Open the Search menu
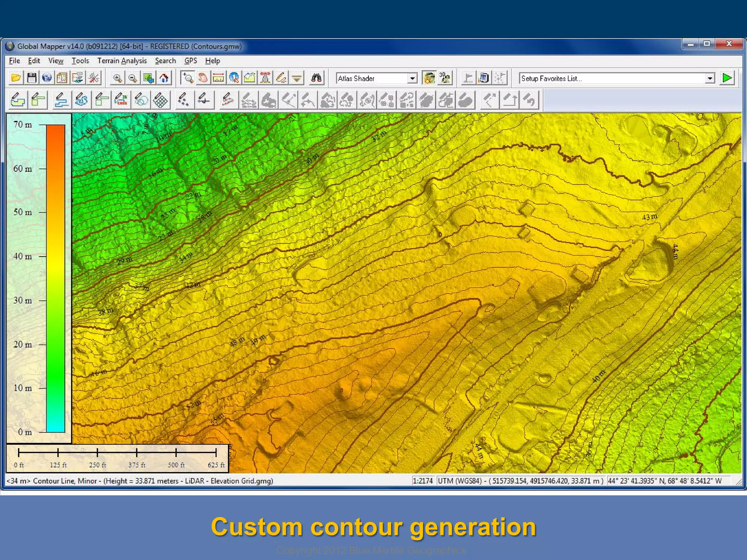The image size is (747, 560). pyautogui.click(x=166, y=61)
